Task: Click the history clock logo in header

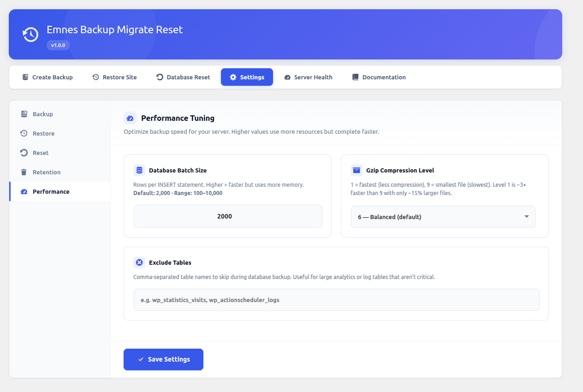Action: [x=31, y=35]
